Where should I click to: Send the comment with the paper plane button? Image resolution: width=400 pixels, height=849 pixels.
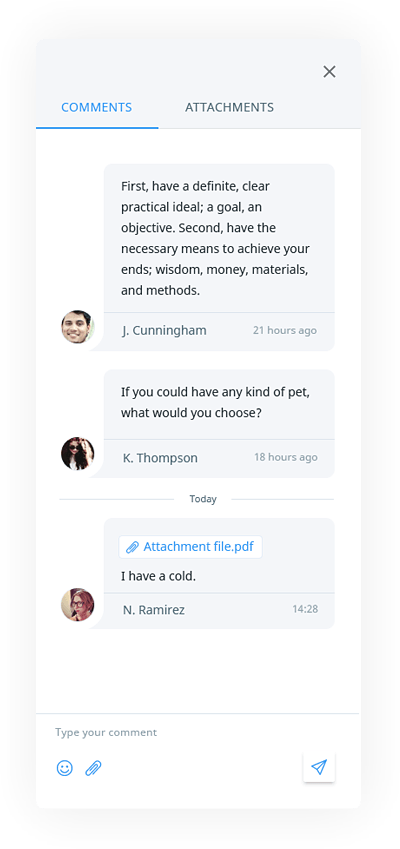click(319, 767)
